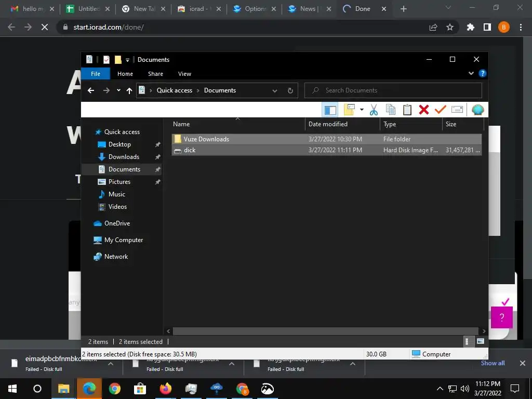Click Documents in the address bar
This screenshot has height=399, width=532.
[x=220, y=90]
